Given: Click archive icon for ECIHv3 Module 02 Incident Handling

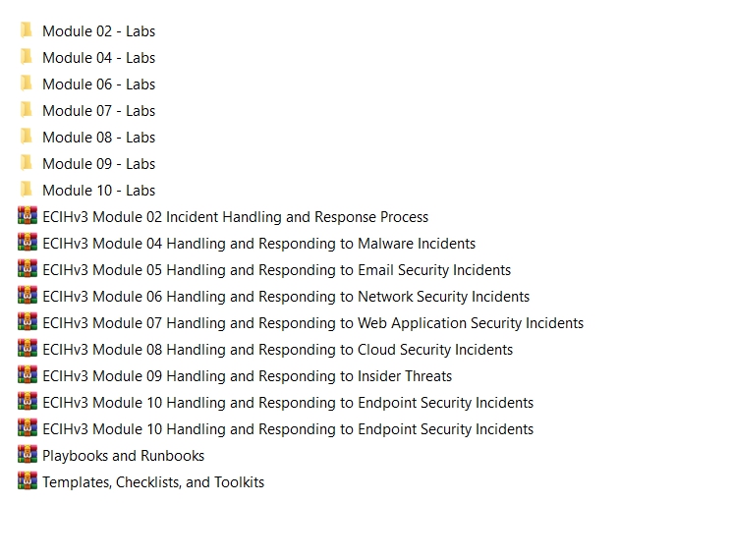Looking at the screenshot, I should pos(28,216).
